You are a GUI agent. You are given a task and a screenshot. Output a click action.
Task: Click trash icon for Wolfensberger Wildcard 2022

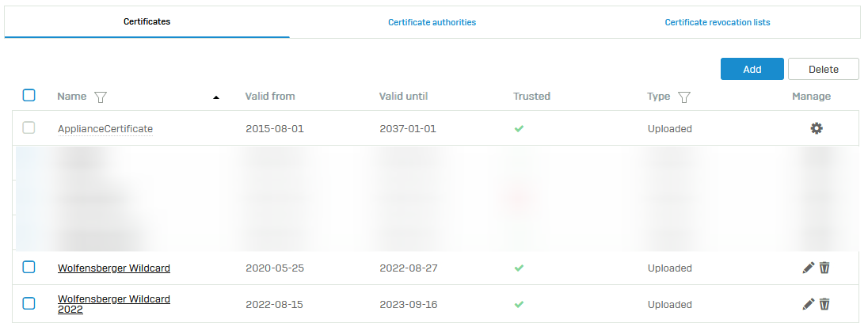(824, 304)
